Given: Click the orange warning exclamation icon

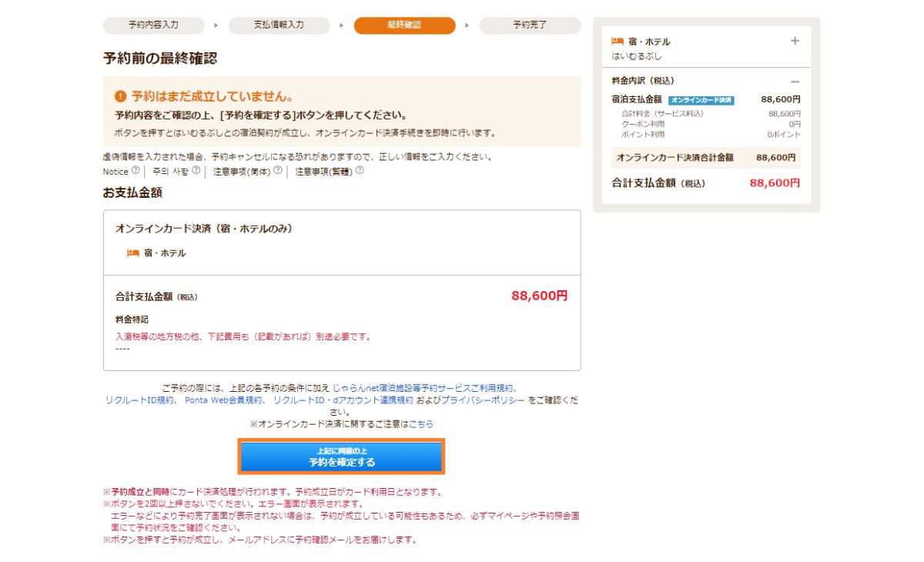Looking at the screenshot, I should coord(120,97).
